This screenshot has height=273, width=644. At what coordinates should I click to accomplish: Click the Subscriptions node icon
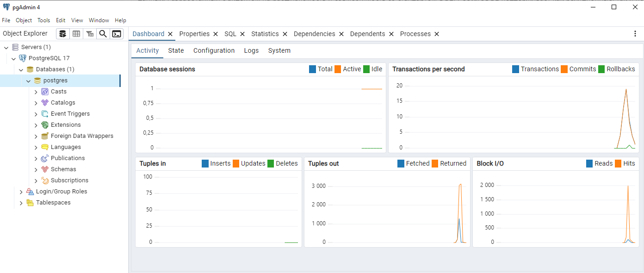click(45, 180)
